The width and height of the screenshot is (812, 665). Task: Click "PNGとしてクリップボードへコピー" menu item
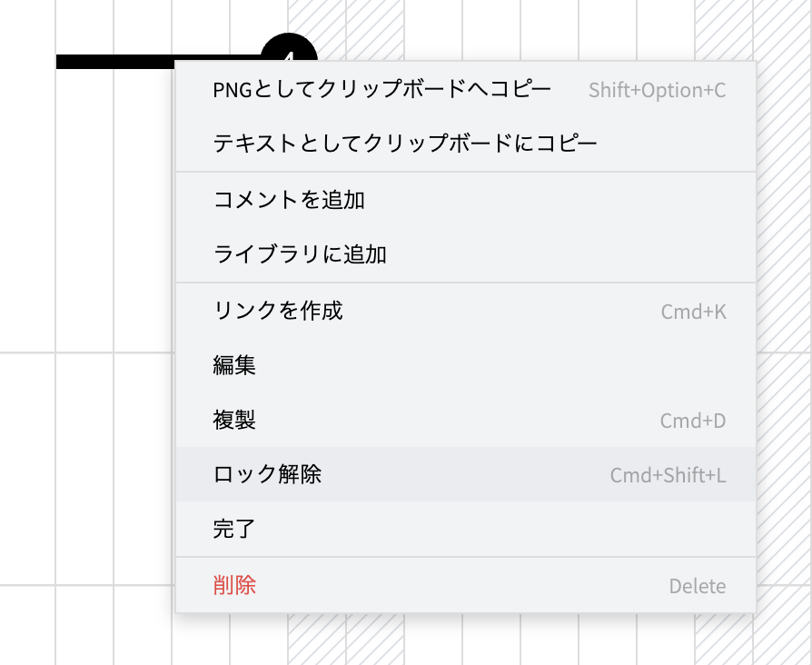tap(381, 89)
